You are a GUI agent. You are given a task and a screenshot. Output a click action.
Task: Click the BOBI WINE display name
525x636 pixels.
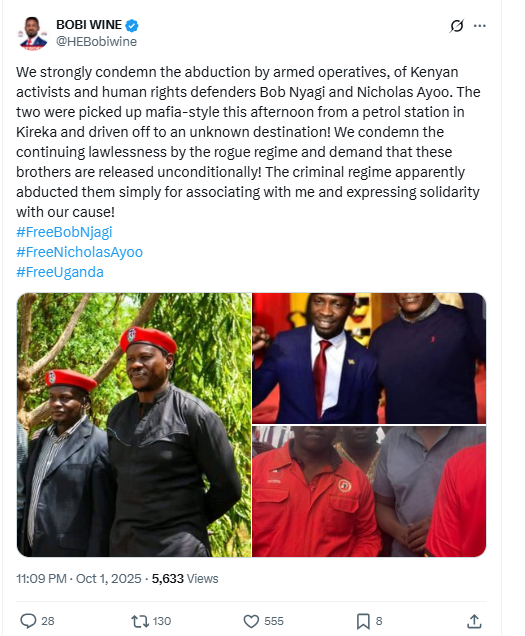coord(89,25)
